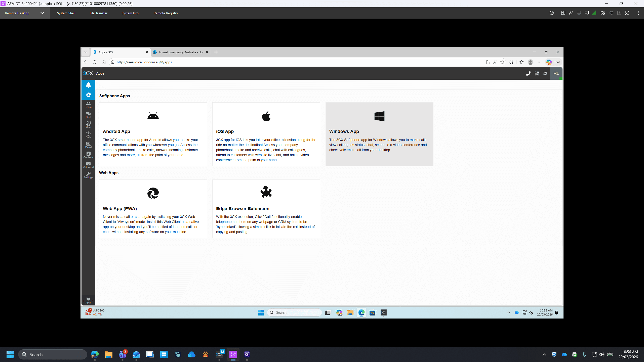This screenshot has width=644, height=362.
Task: Open Apps at the bottom of the 3CX sidebar
Action: pyautogui.click(x=88, y=300)
